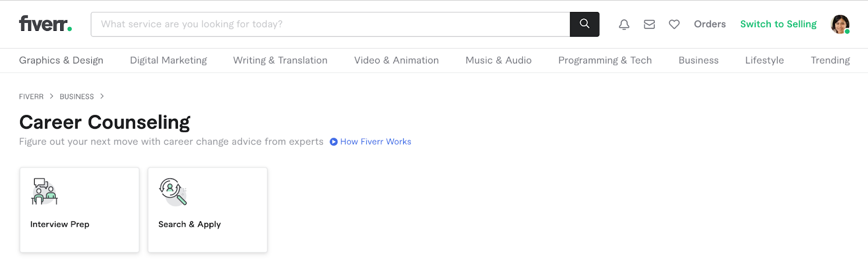Open the user profile avatar

pyautogui.click(x=840, y=24)
